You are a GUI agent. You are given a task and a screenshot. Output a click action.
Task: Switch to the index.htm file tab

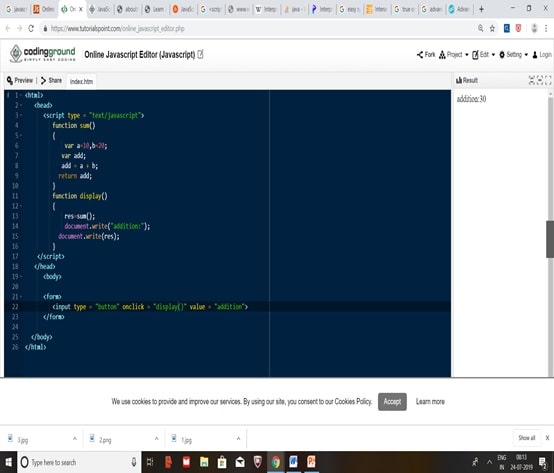[x=81, y=82]
